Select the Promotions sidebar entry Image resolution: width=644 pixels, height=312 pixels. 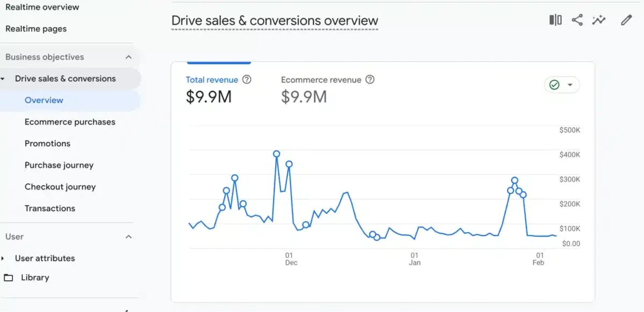pyautogui.click(x=47, y=143)
